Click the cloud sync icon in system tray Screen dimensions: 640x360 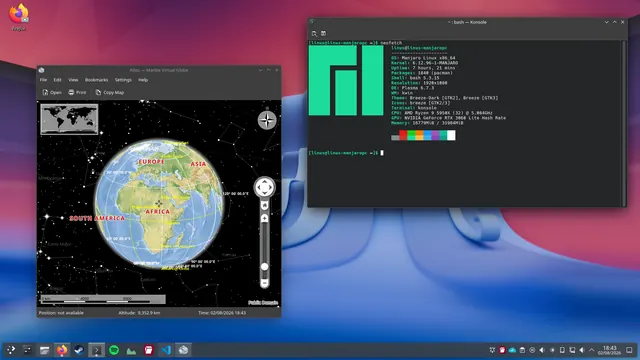click(512, 350)
